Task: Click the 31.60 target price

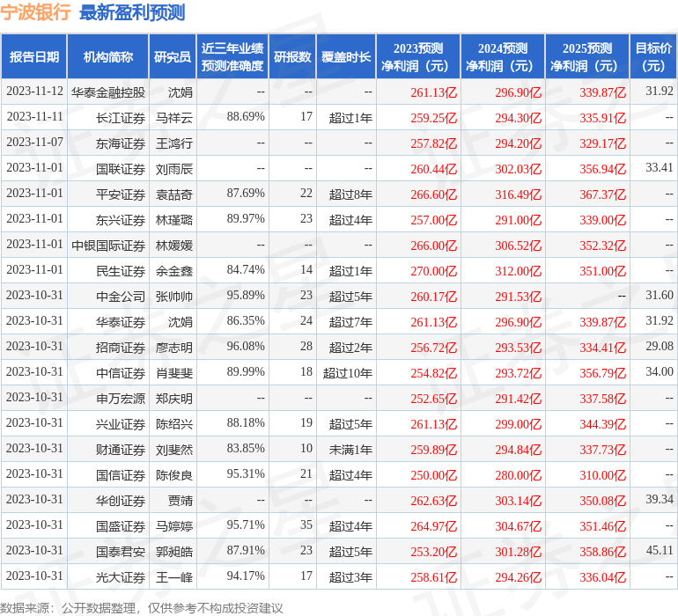Action: click(660, 296)
